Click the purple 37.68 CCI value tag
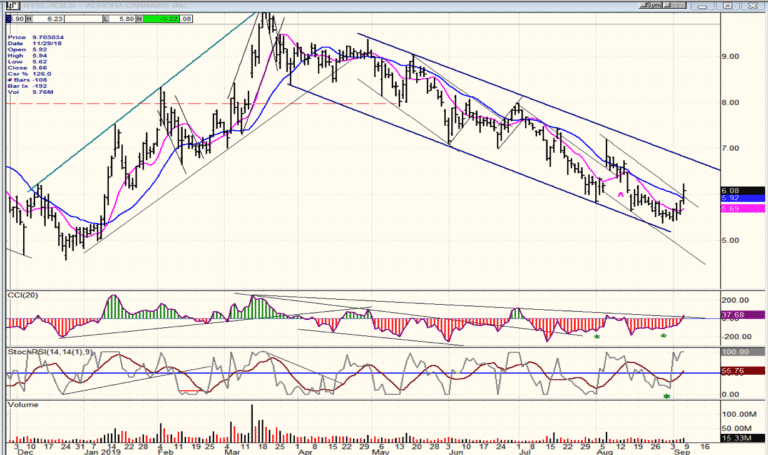768x455 pixels. [743, 315]
